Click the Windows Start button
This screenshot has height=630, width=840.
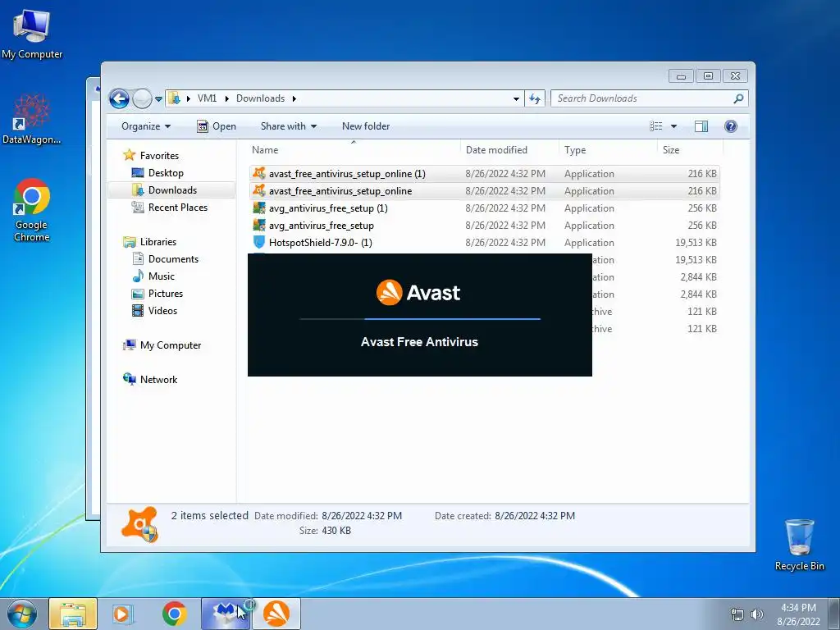click(22, 614)
